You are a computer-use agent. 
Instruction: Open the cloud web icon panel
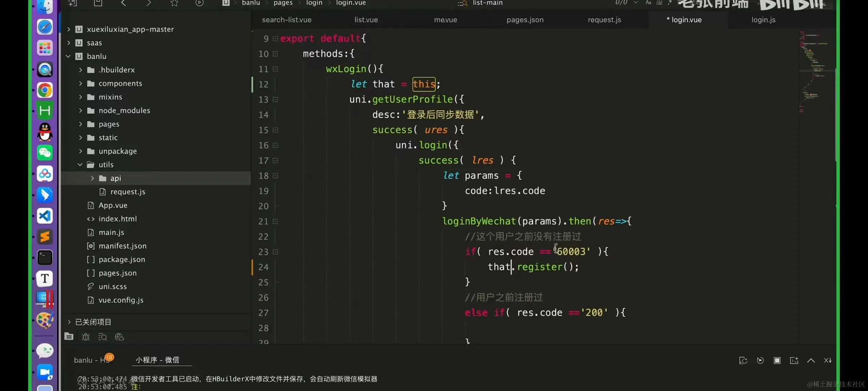pos(119,337)
